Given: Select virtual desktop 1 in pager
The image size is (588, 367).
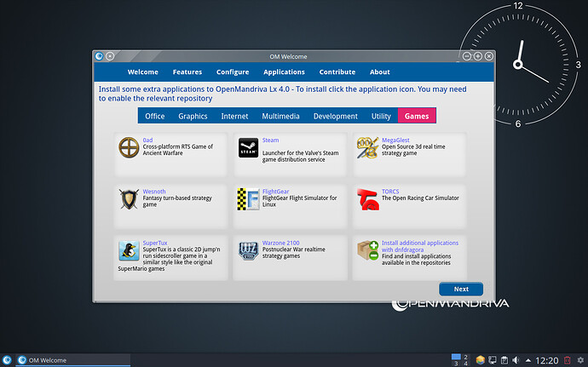Looking at the screenshot, I should coord(456,357).
